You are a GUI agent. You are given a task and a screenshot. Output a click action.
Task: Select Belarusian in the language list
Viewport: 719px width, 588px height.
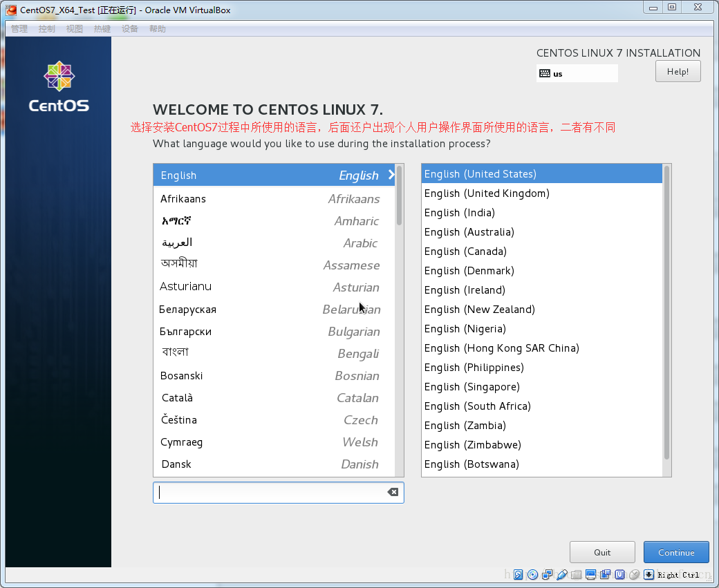[274, 310]
